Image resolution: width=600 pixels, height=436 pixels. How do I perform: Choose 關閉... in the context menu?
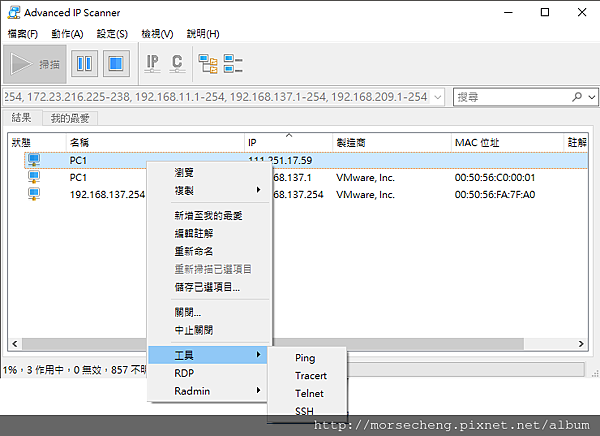coord(209,312)
